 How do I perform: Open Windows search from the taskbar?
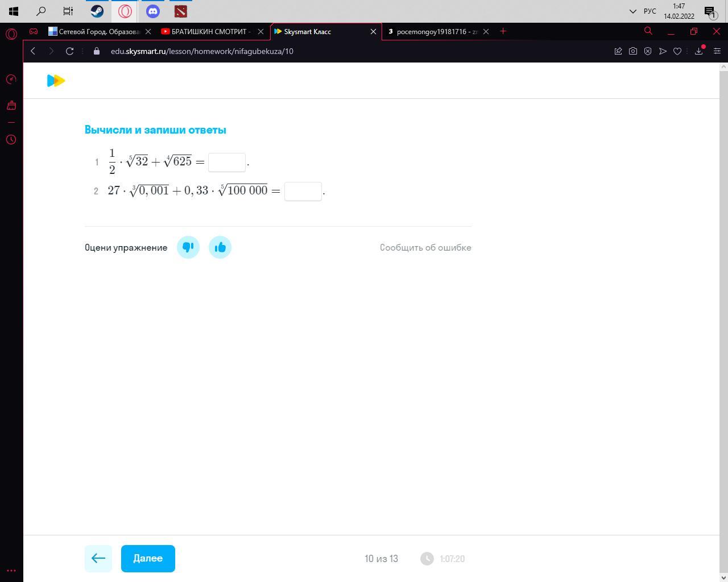41,11
